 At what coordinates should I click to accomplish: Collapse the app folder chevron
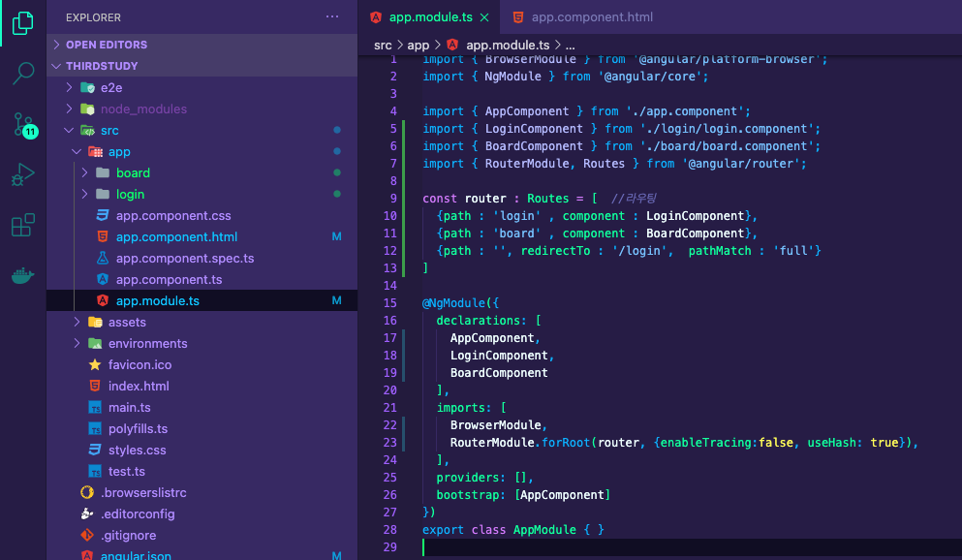[77, 151]
